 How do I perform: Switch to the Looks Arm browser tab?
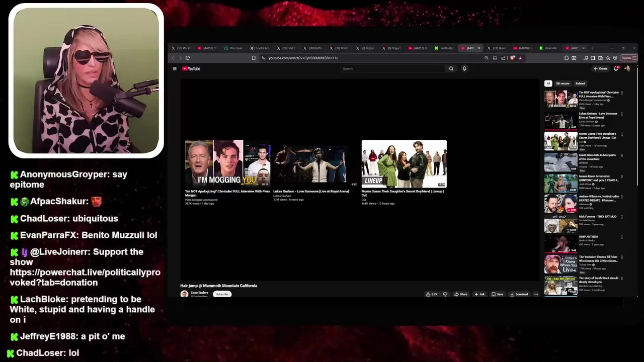[261, 48]
